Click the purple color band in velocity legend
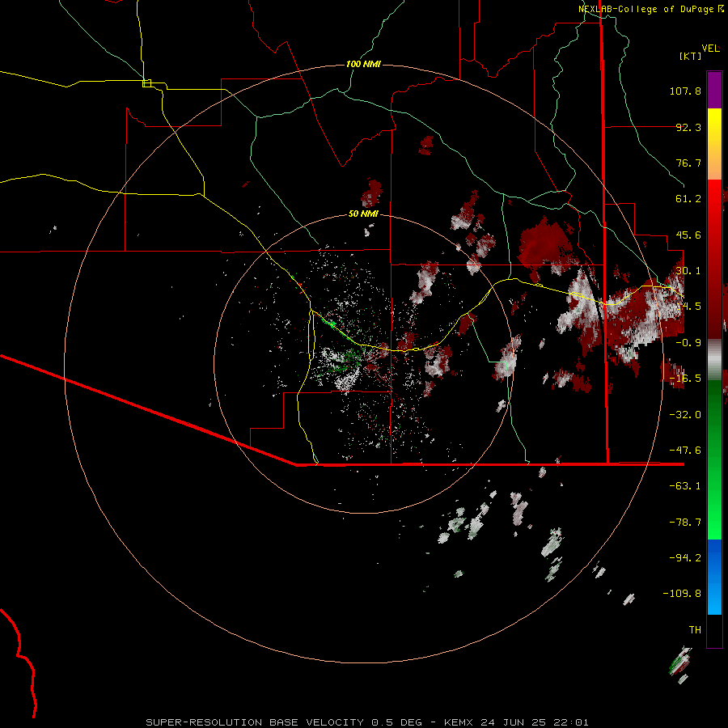 coord(714,90)
